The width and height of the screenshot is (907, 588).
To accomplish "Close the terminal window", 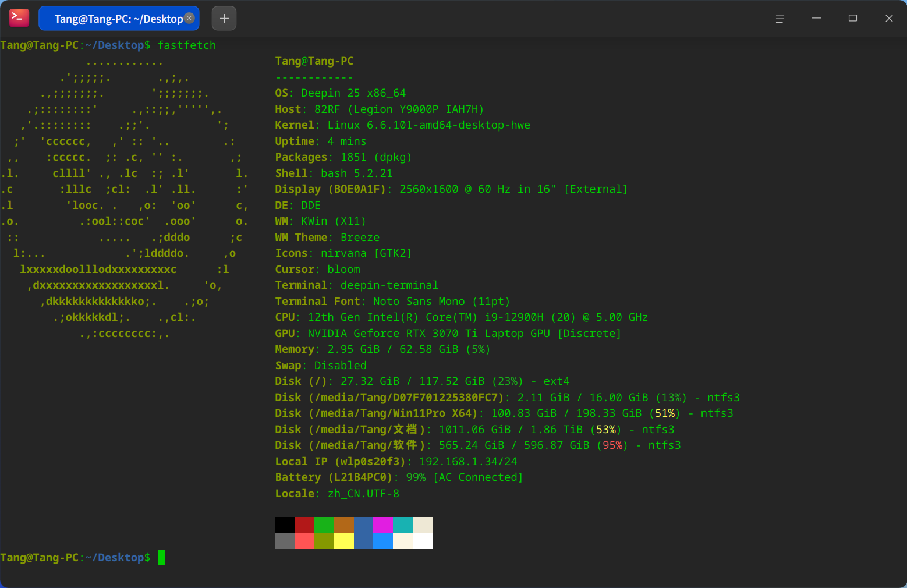I will [x=889, y=19].
